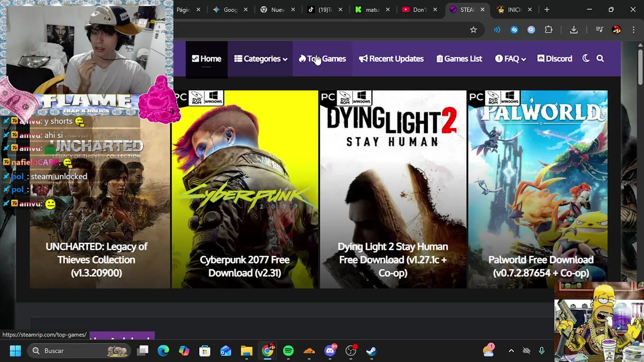The image size is (644, 362).
Task: Open the orange cloud app on taskbar
Action: pos(309,350)
